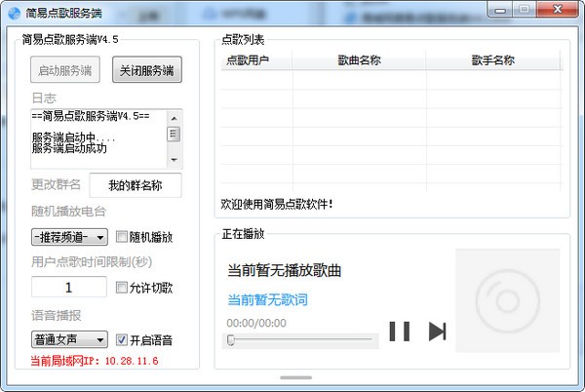The height and width of the screenshot is (392, 585).
Task: Minimize the 简易点歌服务端 window
Action: (x=500, y=10)
